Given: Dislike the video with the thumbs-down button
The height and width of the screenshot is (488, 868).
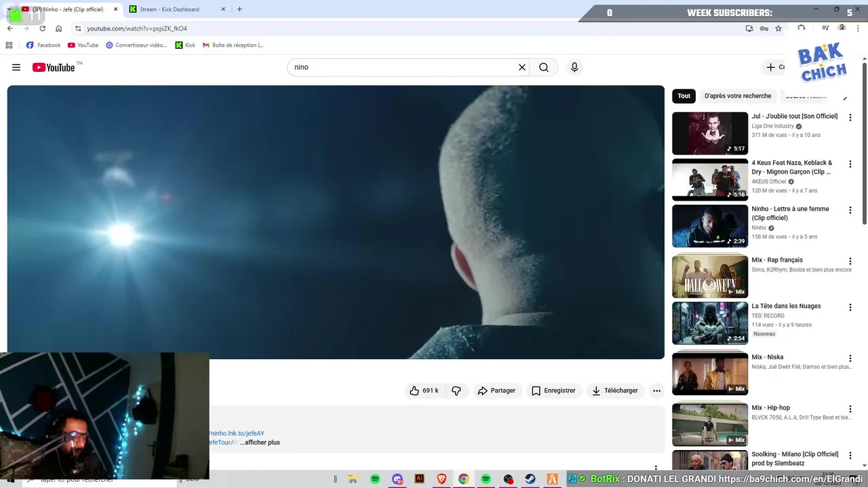Looking at the screenshot, I should pos(456,390).
